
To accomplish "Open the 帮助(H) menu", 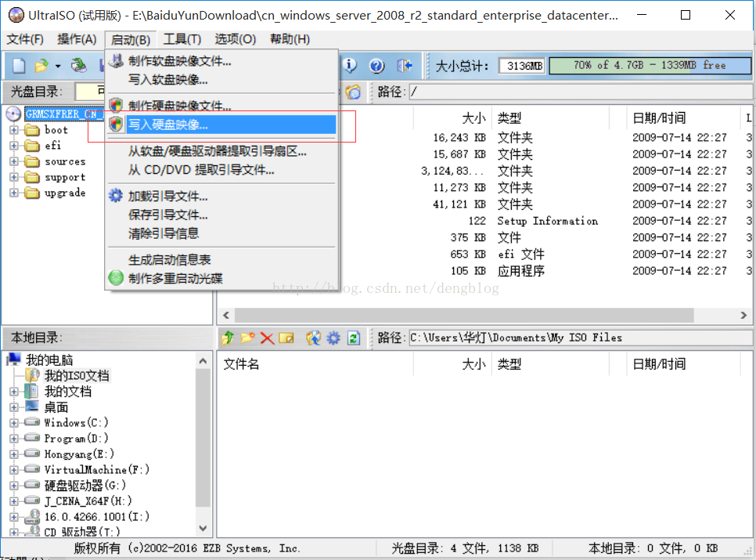I will click(290, 39).
